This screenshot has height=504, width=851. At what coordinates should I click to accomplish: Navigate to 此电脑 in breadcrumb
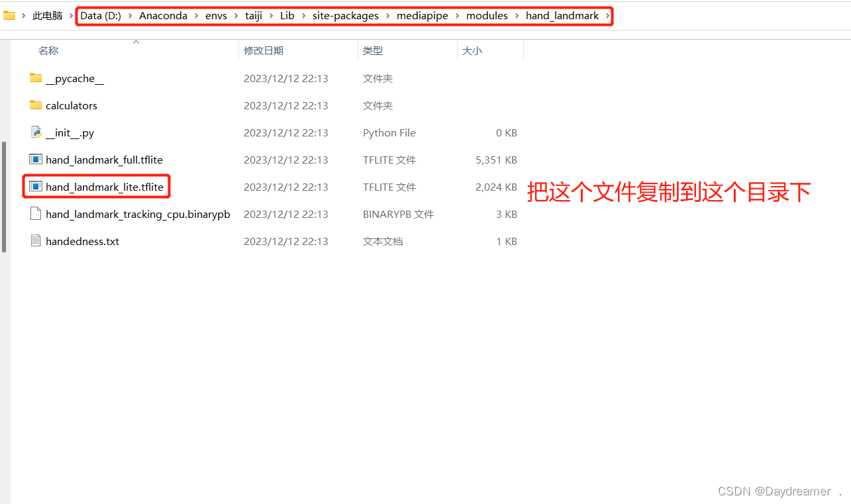coord(47,16)
